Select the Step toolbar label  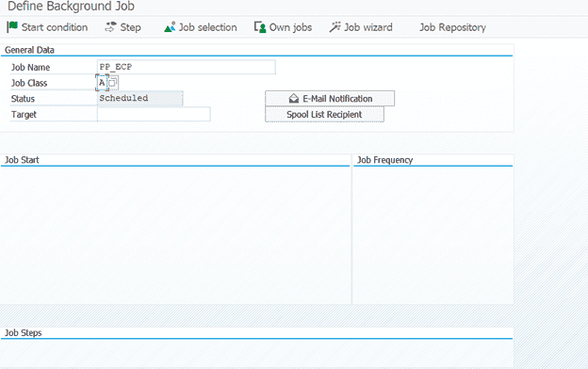[130, 27]
